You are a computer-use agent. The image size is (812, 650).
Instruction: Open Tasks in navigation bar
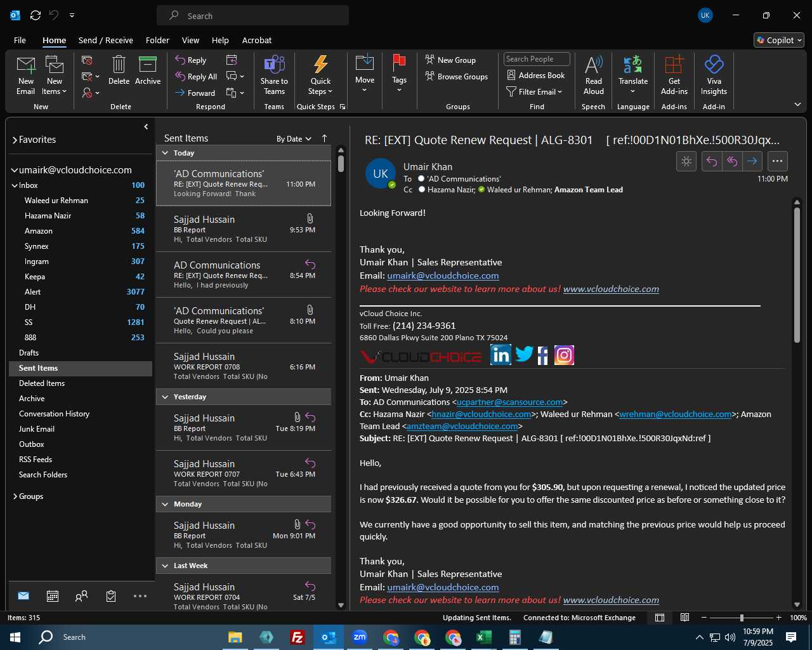111,596
